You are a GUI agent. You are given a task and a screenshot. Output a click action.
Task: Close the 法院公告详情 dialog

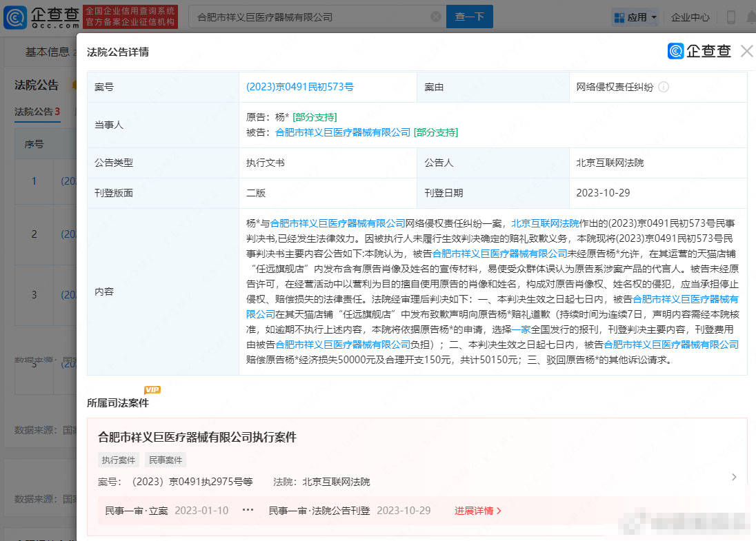pos(747,51)
